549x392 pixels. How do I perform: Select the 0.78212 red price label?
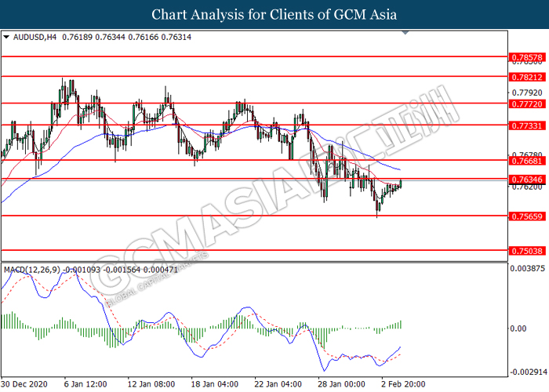click(x=527, y=77)
